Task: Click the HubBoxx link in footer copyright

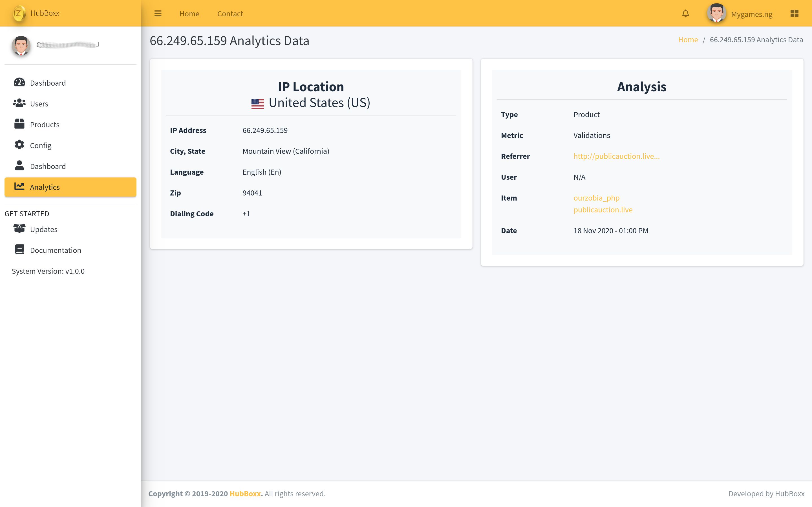Action: tap(245, 493)
